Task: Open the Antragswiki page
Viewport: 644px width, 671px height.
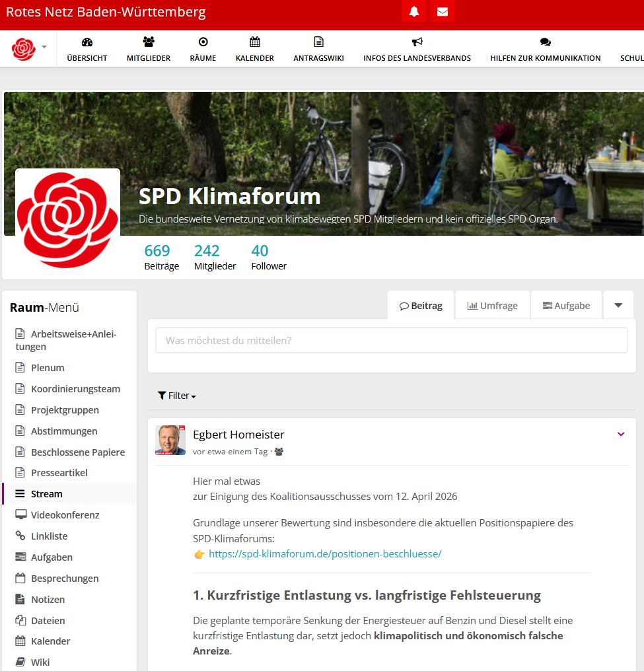Action: click(x=318, y=50)
